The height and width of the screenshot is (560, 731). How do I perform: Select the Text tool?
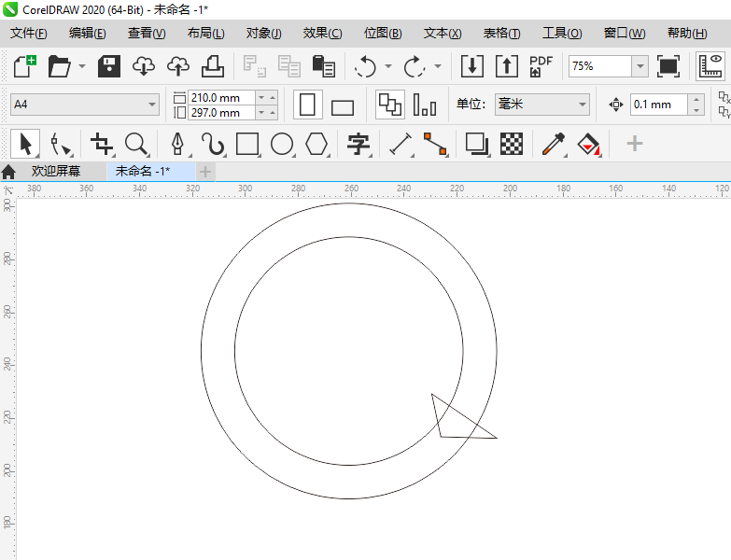358,144
